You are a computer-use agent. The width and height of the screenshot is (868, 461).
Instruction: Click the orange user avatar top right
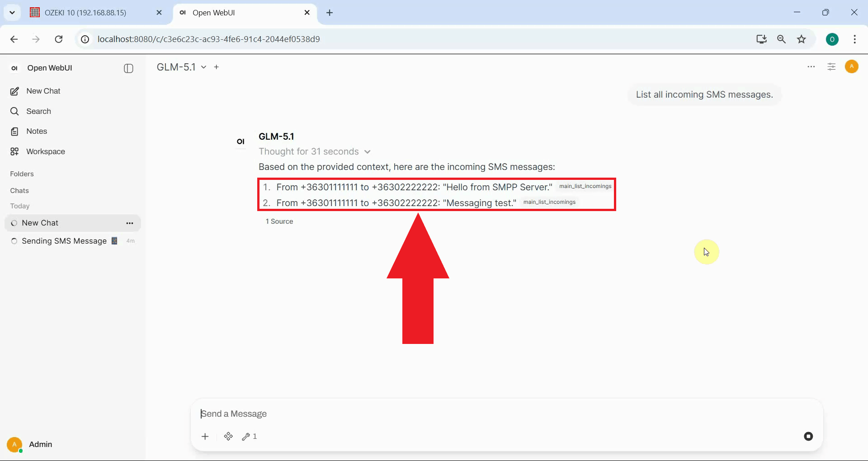tap(852, 67)
